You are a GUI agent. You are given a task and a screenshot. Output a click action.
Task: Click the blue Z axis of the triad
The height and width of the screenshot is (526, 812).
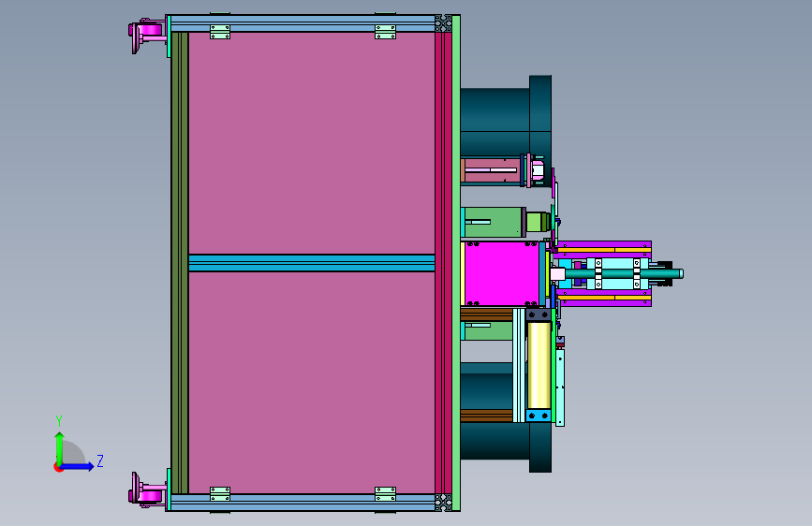pyautogui.click(x=78, y=466)
